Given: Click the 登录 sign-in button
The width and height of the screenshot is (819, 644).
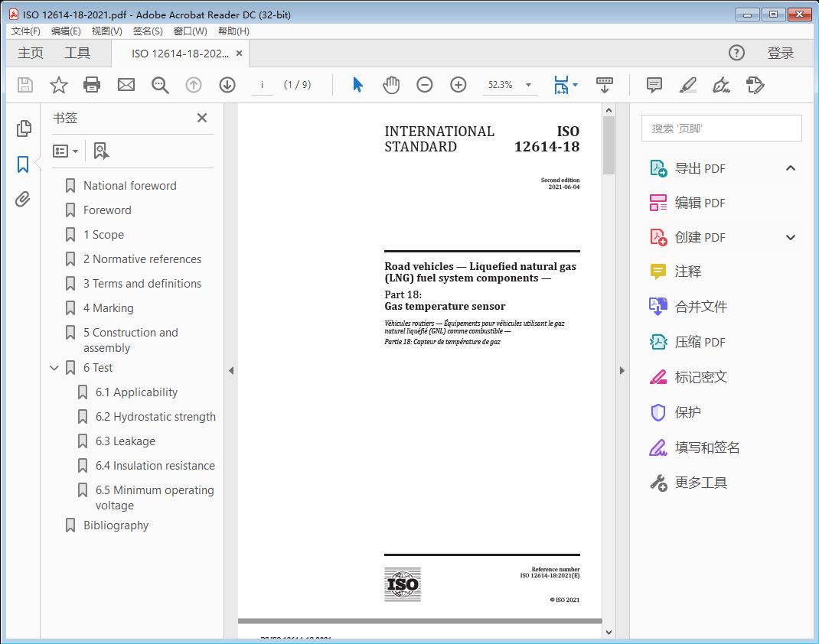Looking at the screenshot, I should pyautogui.click(x=780, y=53).
